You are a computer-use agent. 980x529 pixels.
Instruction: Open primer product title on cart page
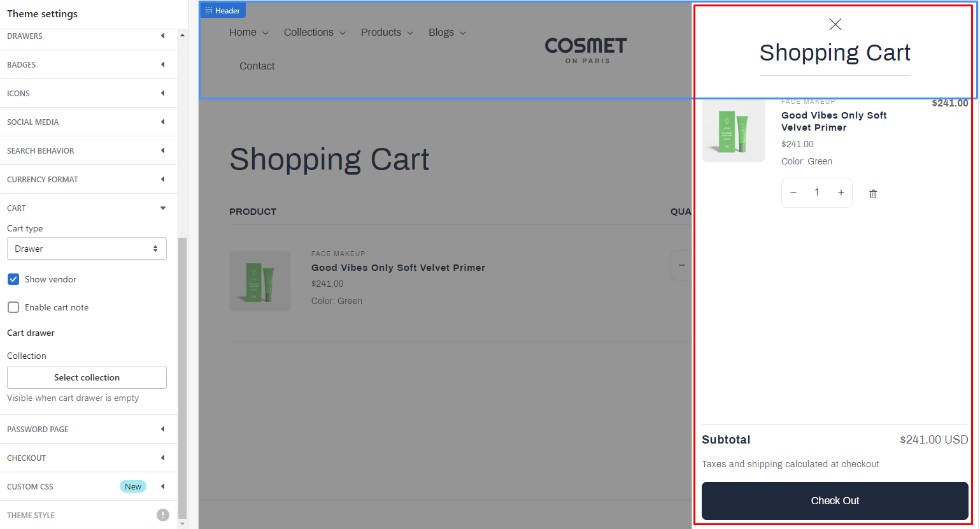(x=398, y=268)
